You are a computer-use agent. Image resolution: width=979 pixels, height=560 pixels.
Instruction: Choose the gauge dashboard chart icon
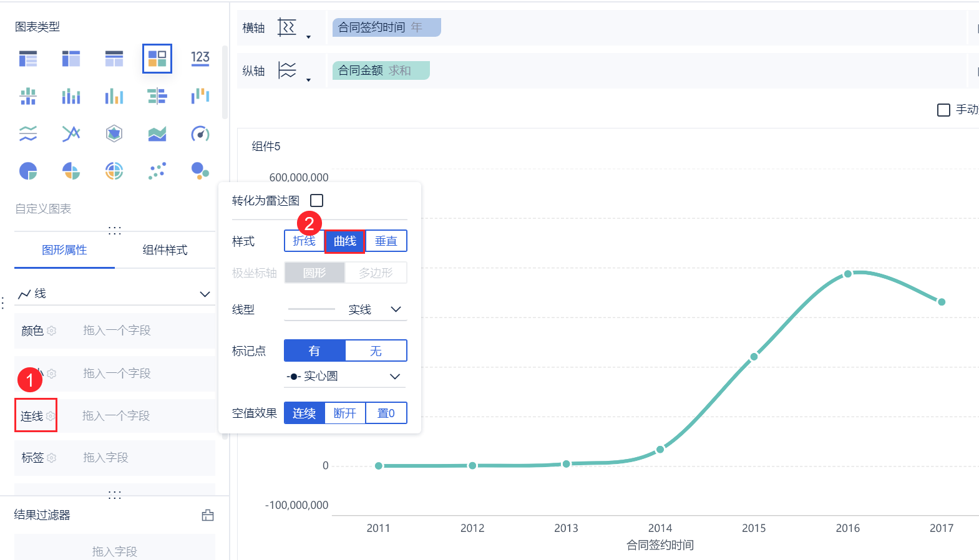[200, 133]
